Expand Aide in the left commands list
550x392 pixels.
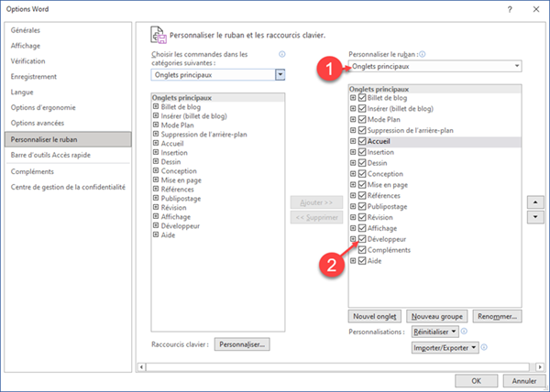[x=156, y=234]
